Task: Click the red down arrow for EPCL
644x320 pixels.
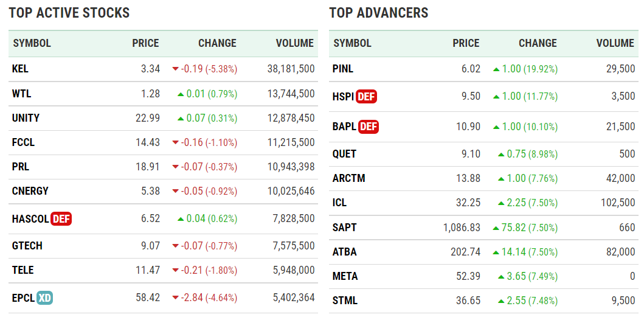Action: tap(175, 298)
